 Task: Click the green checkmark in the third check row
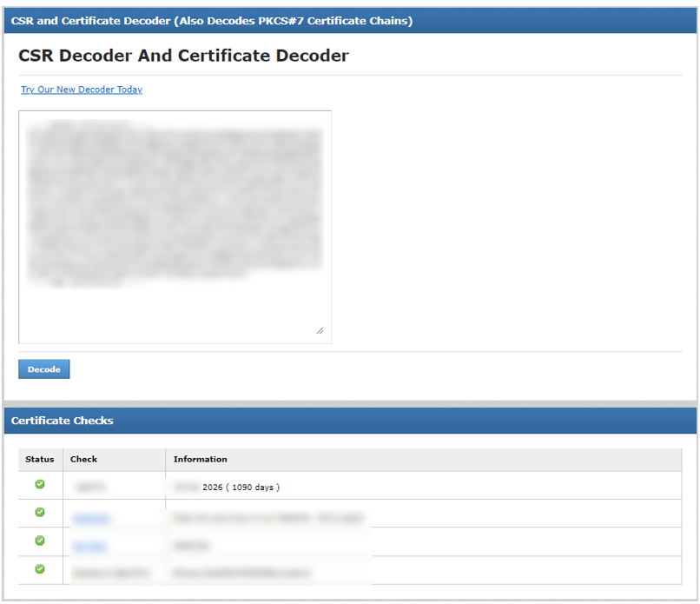click(x=40, y=541)
